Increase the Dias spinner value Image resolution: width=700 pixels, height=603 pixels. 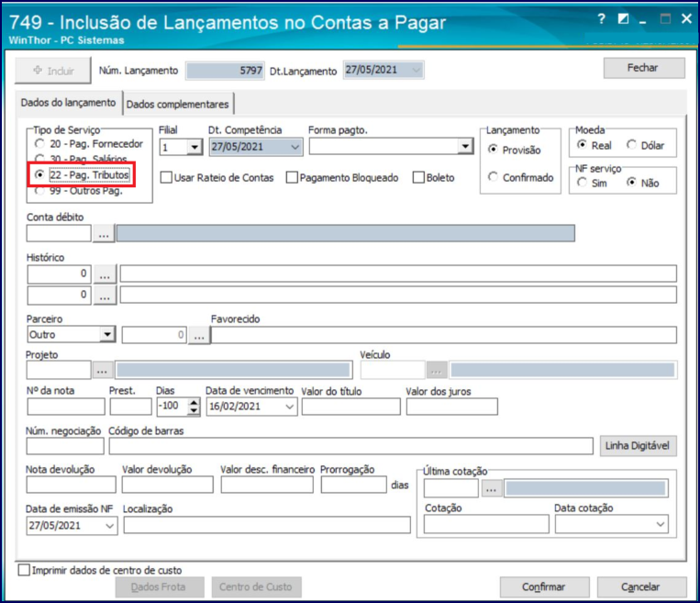tap(194, 402)
